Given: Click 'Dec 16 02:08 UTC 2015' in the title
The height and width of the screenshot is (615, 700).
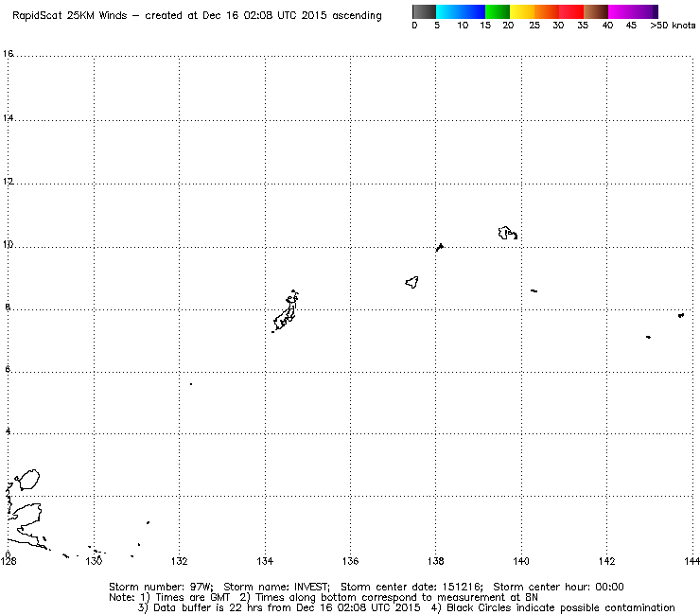Looking at the screenshot, I should click(x=264, y=16).
